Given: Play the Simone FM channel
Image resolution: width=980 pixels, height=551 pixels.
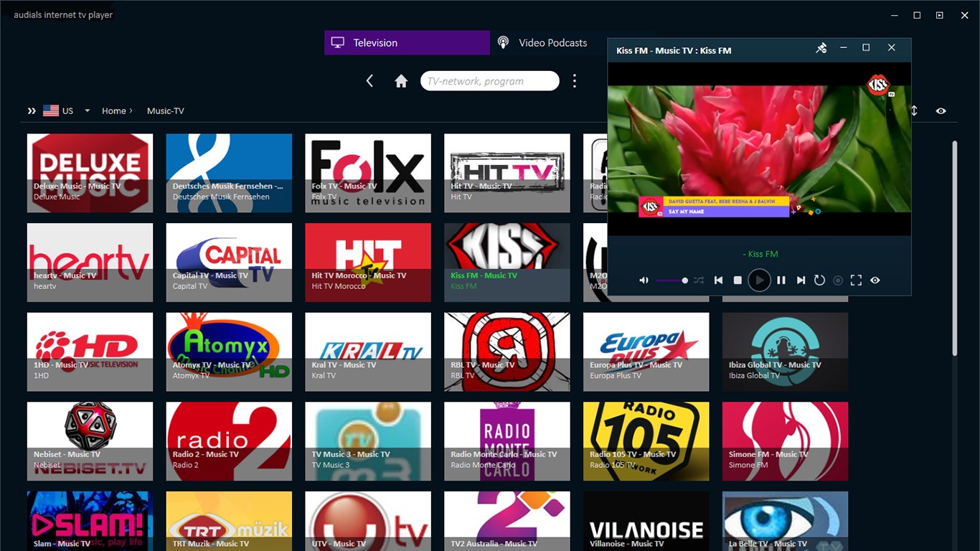Looking at the screenshot, I should point(786,441).
